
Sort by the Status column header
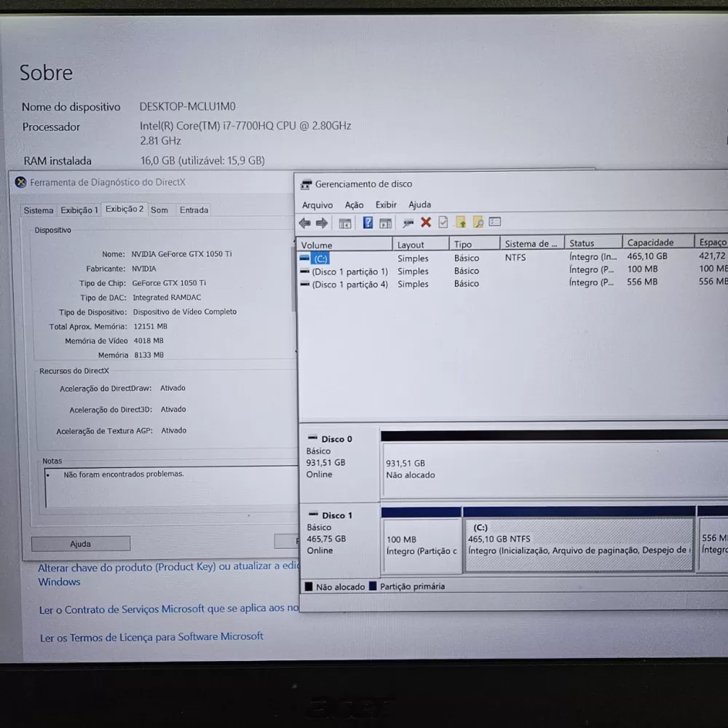tap(593, 243)
